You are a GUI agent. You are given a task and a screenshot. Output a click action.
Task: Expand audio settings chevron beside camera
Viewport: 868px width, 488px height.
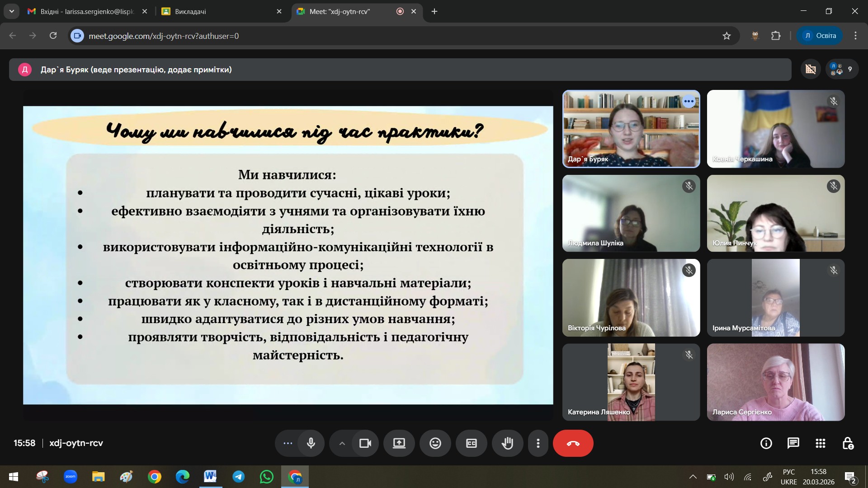pos(342,443)
